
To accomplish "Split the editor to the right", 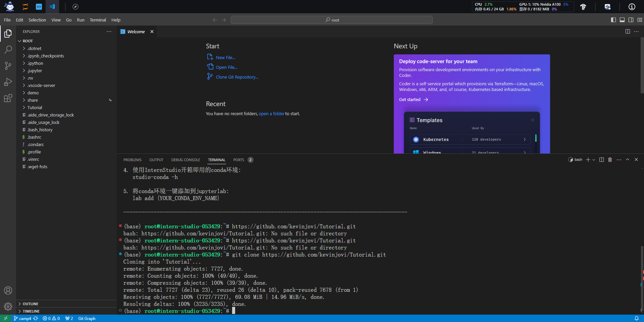I will (628, 32).
